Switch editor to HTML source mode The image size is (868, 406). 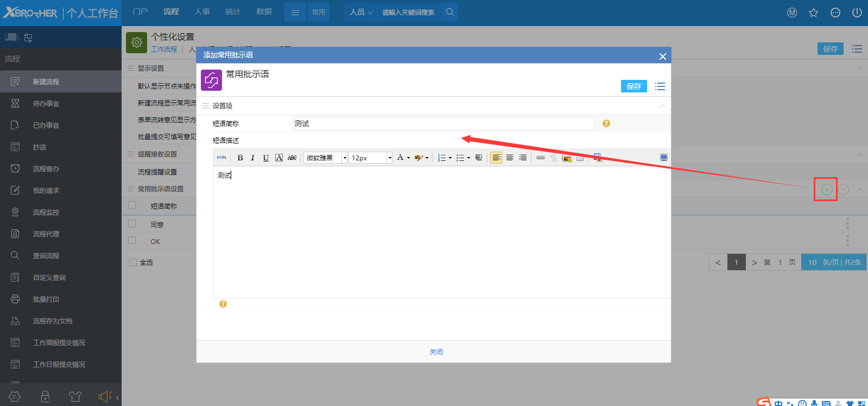pyautogui.click(x=221, y=158)
